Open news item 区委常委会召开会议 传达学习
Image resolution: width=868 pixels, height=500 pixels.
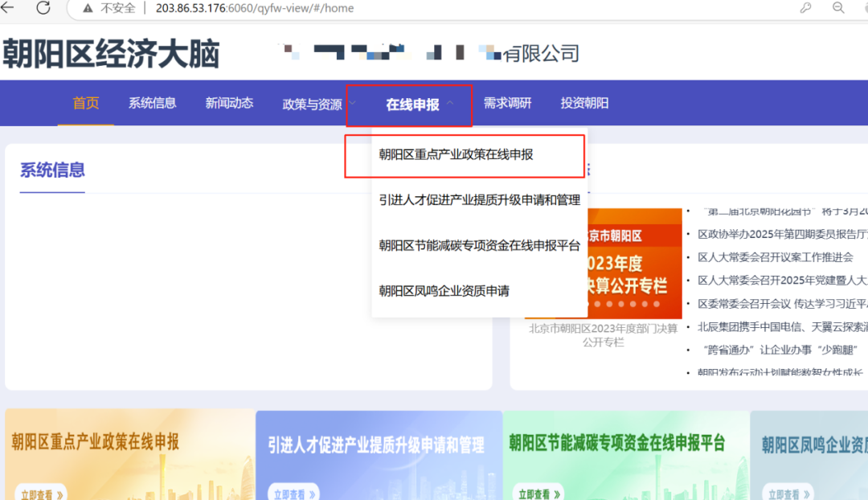[x=783, y=303]
